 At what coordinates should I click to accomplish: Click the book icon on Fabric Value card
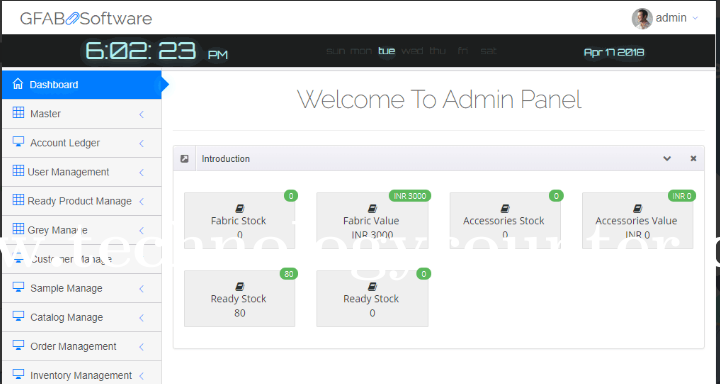tap(372, 209)
